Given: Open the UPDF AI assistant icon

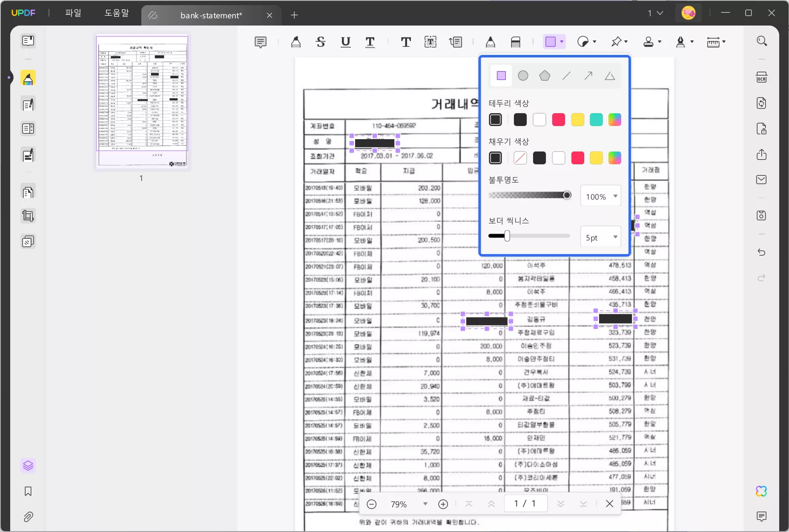Looking at the screenshot, I should coord(762,491).
